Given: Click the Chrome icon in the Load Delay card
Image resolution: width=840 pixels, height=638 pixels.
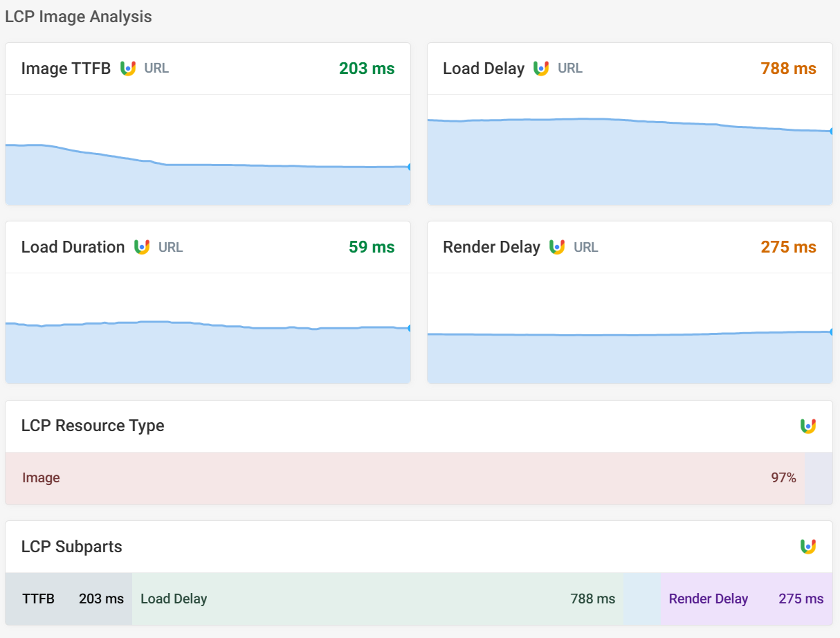Looking at the screenshot, I should coord(543,69).
